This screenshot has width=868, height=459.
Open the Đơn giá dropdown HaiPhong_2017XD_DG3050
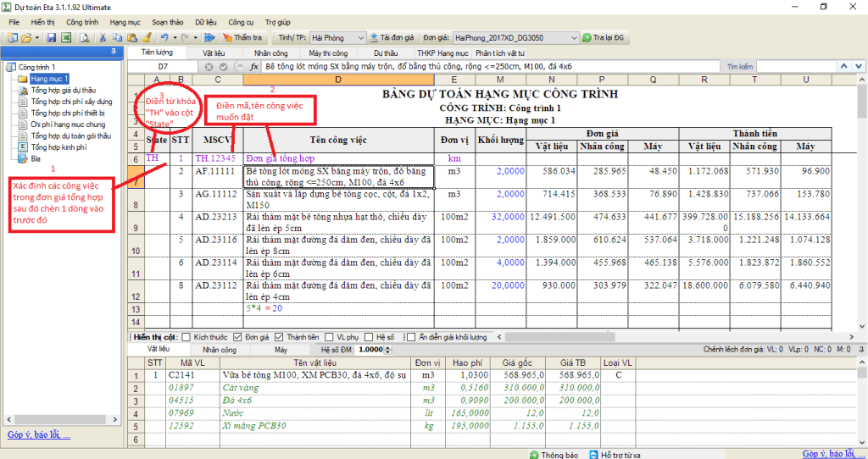pos(572,38)
